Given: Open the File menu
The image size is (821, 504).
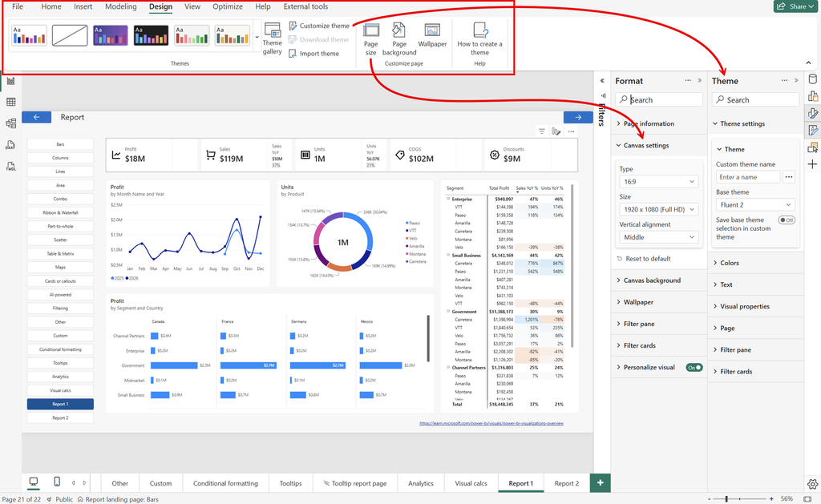Looking at the screenshot, I should coord(18,6).
